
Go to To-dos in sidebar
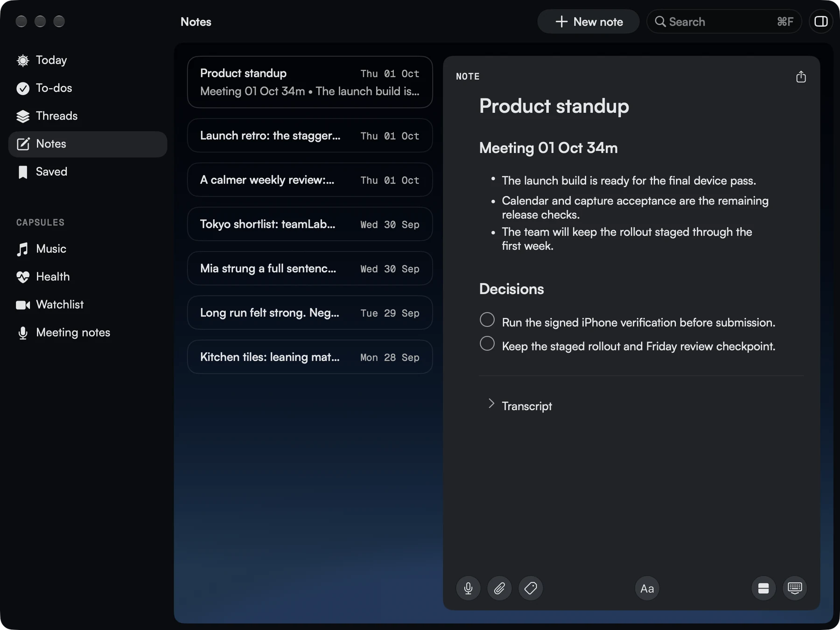[87, 88]
